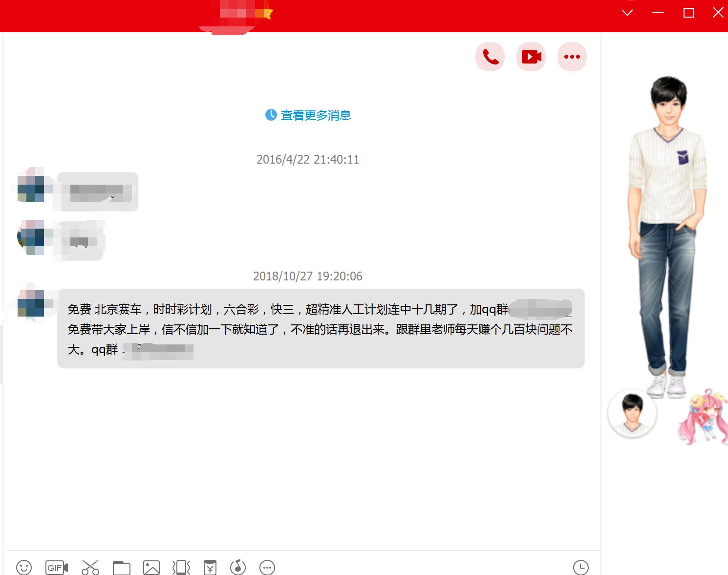Screen dimensions: 728x575
Task: Collapse the chat window with the chevron
Action: pyautogui.click(x=628, y=13)
